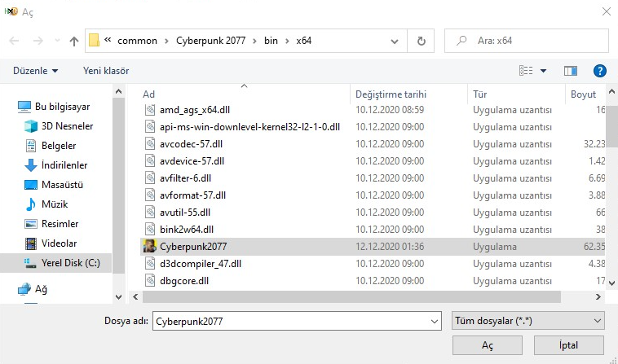Navigate to bin in the breadcrumb

coord(271,41)
